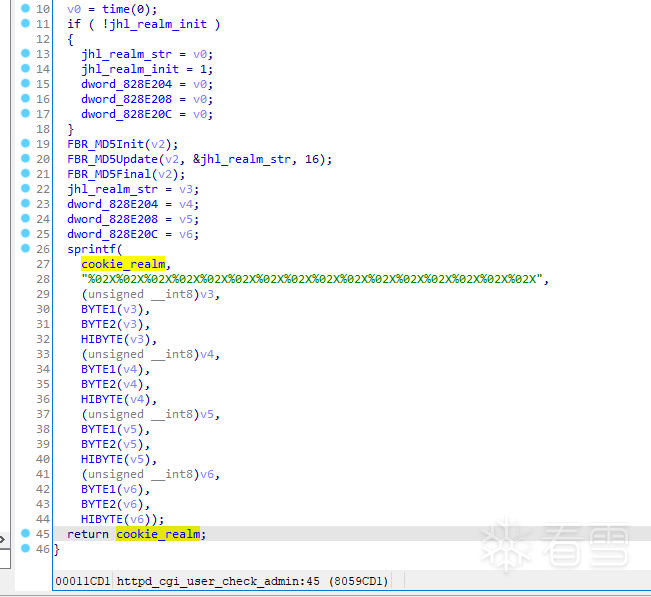Click BYTE1(v3) on line 30

click(112, 309)
